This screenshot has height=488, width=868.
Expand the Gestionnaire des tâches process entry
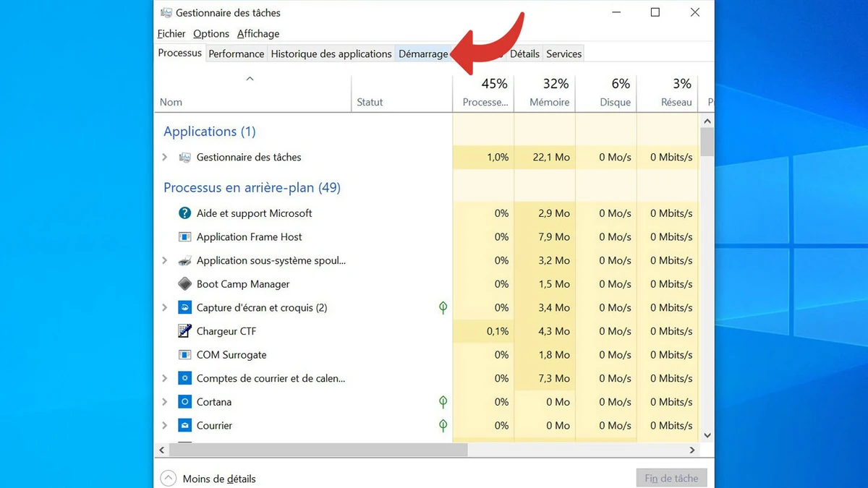[163, 157]
